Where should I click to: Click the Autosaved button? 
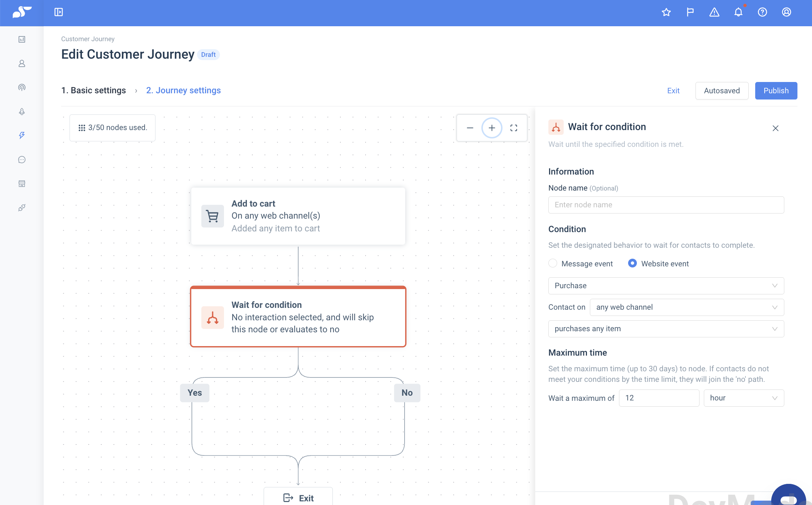pos(722,91)
